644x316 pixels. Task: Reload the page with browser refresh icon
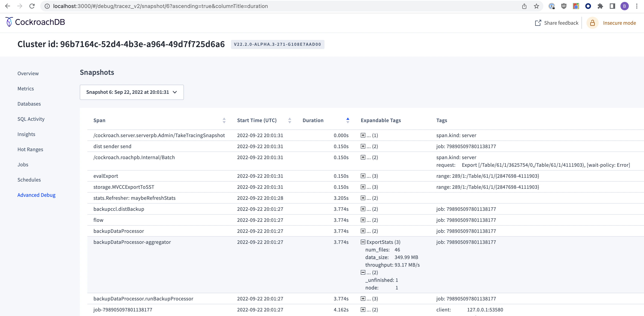tap(32, 6)
